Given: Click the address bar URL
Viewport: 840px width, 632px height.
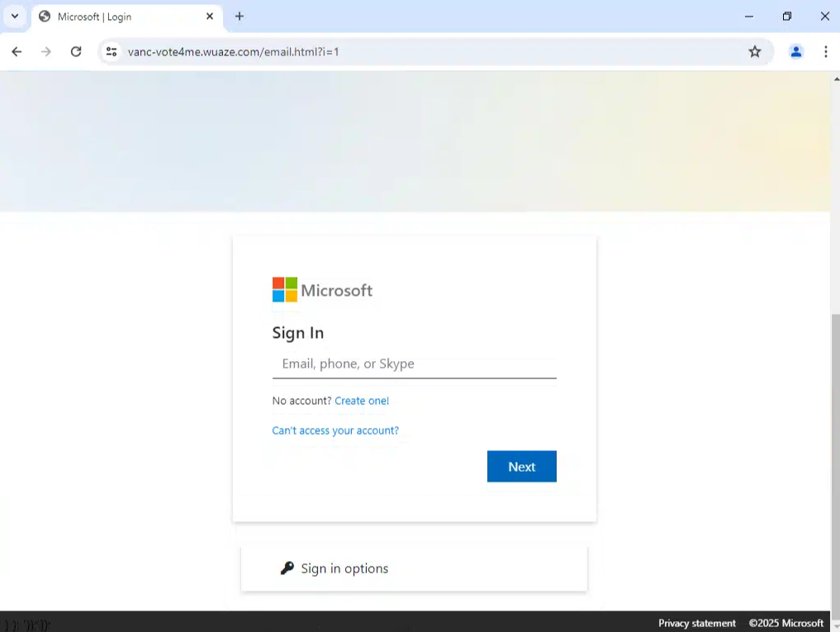Looking at the screenshot, I should [x=233, y=51].
